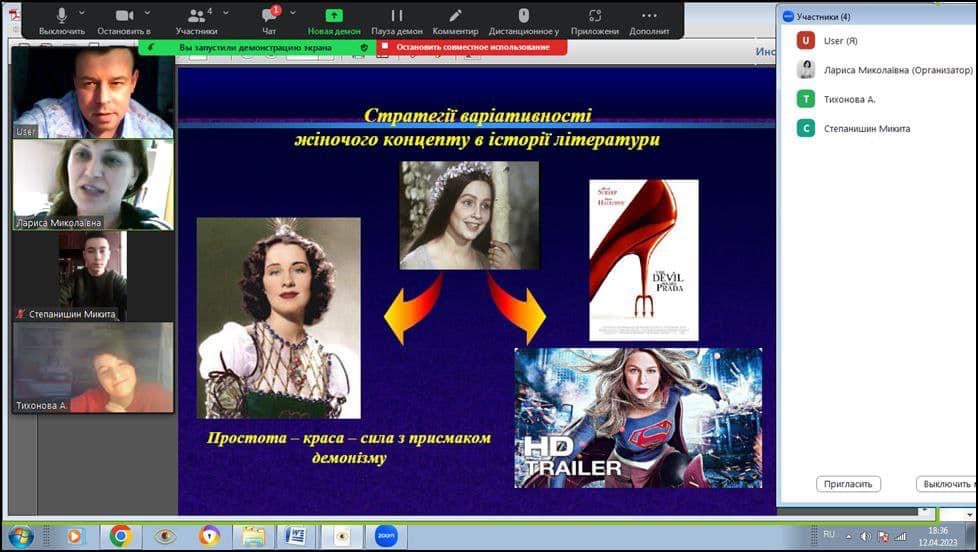Open the Apps icon in Zoom toolbar

click(x=595, y=16)
